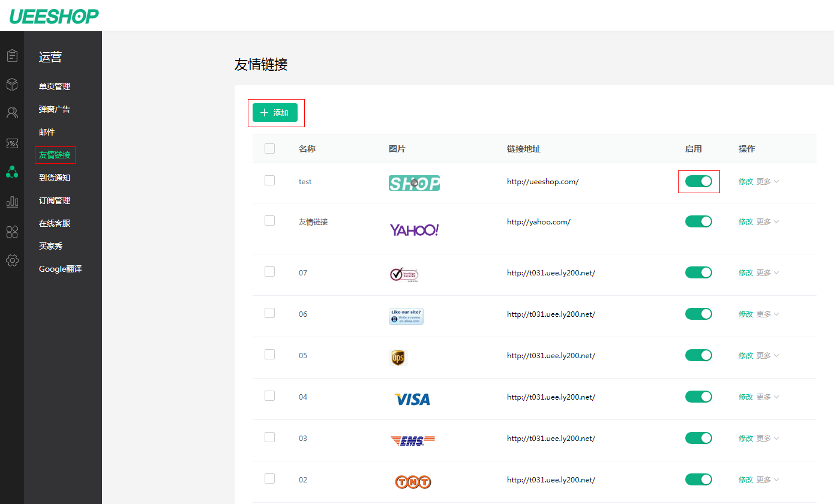Image resolution: width=834 pixels, height=504 pixels.
Task: Check the box for row 05
Action: coord(269,354)
